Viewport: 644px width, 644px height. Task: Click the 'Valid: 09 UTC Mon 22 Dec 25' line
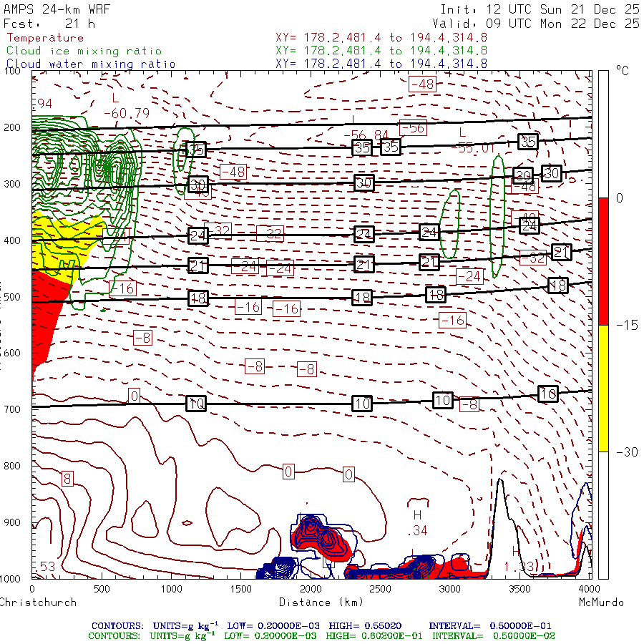pos(536,24)
